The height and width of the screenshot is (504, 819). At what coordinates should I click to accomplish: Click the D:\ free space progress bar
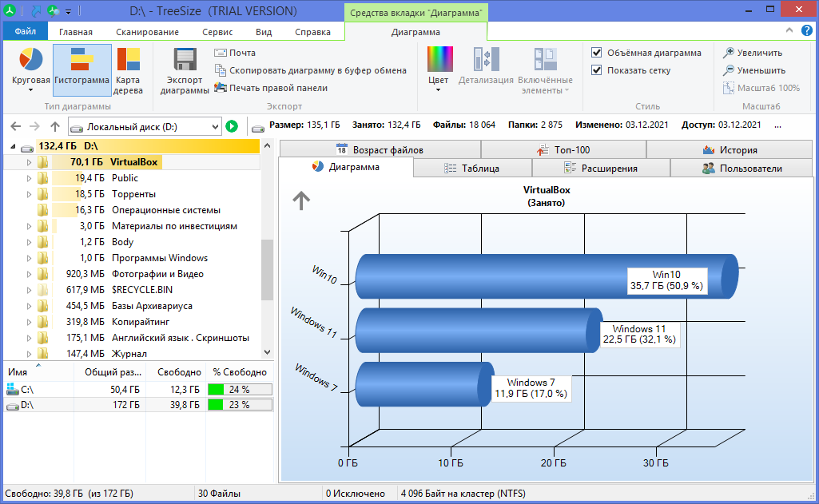click(x=240, y=405)
